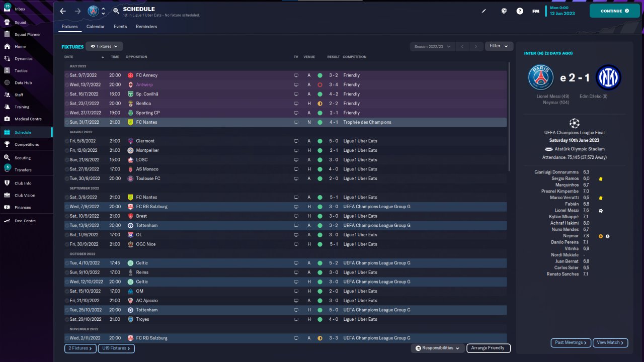
Task: Click the Continue button
Action: pos(614,11)
